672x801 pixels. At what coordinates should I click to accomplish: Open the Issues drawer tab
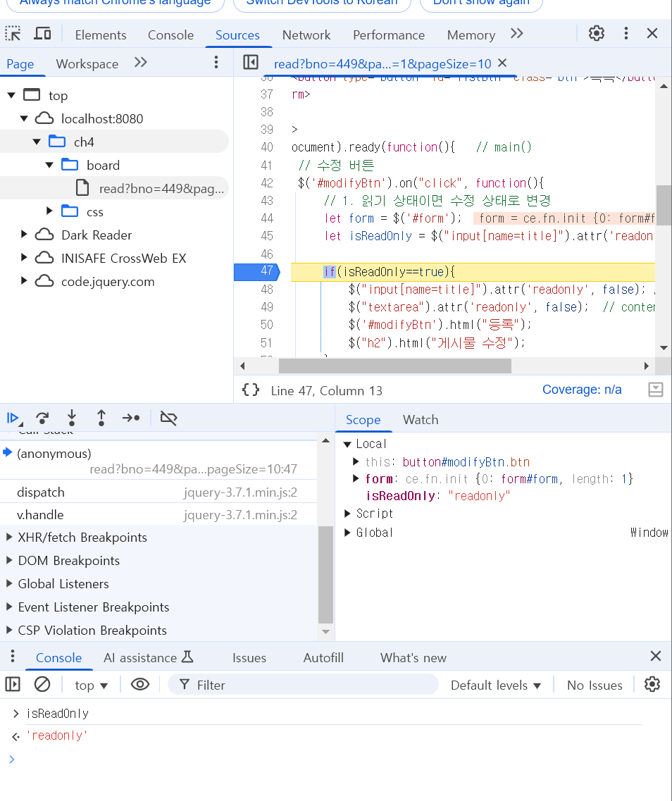pos(249,658)
